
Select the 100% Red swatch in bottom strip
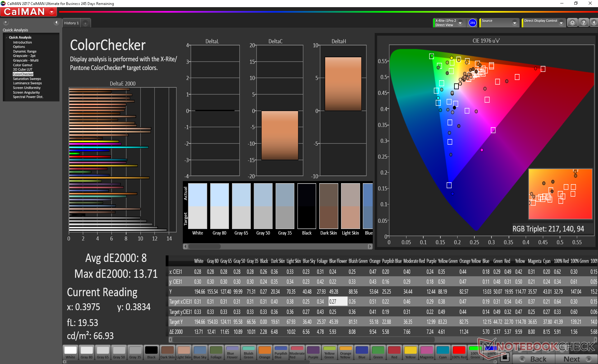[x=459, y=352]
